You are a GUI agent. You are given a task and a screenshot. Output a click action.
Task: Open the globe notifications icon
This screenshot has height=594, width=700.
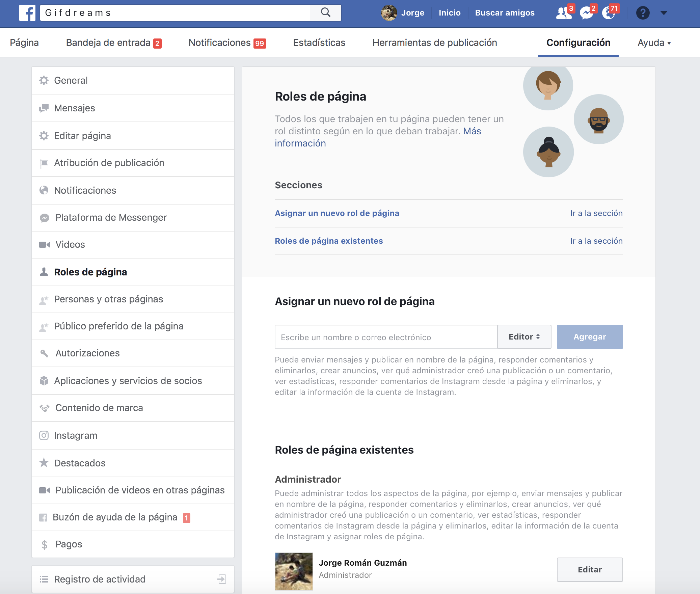point(609,13)
